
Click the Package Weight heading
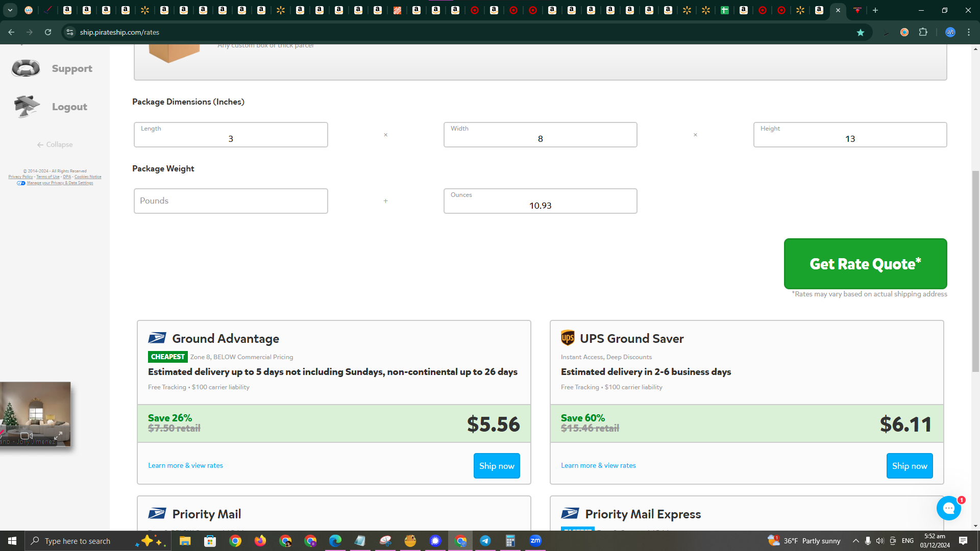pyautogui.click(x=163, y=168)
